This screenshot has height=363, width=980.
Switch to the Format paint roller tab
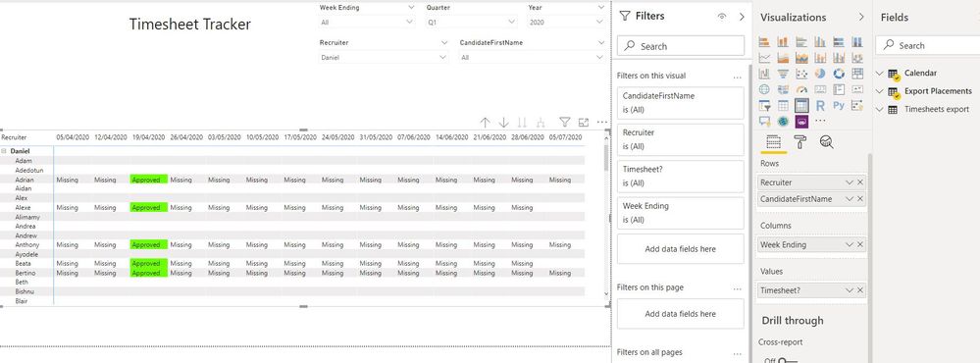(x=800, y=142)
